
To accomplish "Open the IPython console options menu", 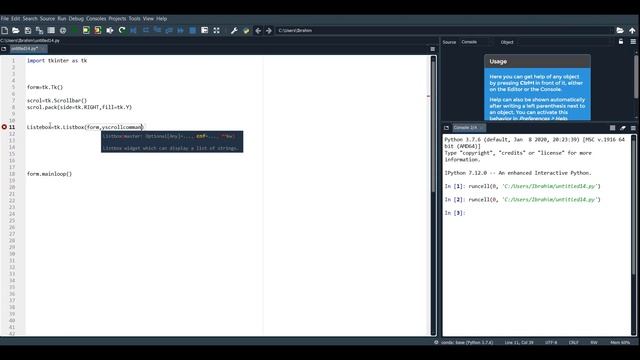I will [x=633, y=128].
